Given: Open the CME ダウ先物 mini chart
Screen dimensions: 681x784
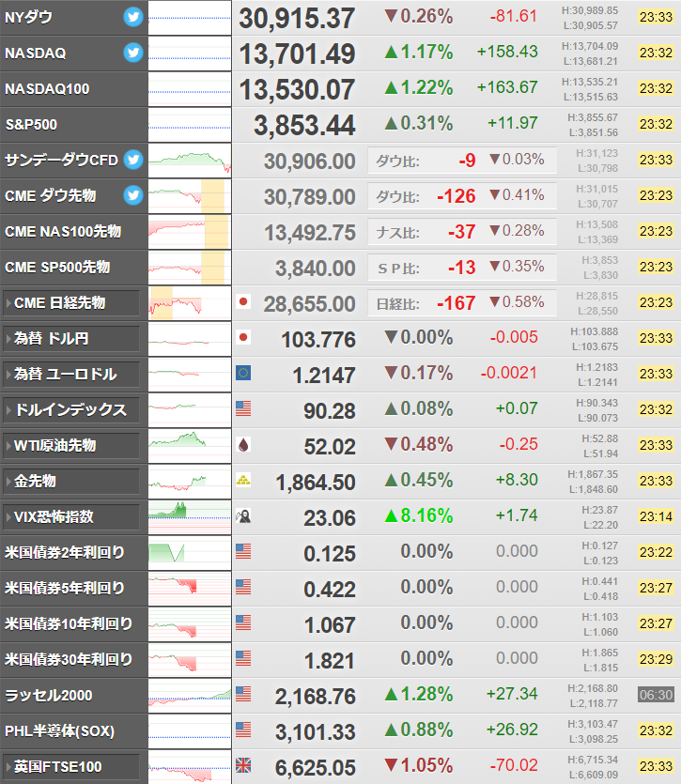Looking at the screenshot, I should [x=190, y=196].
